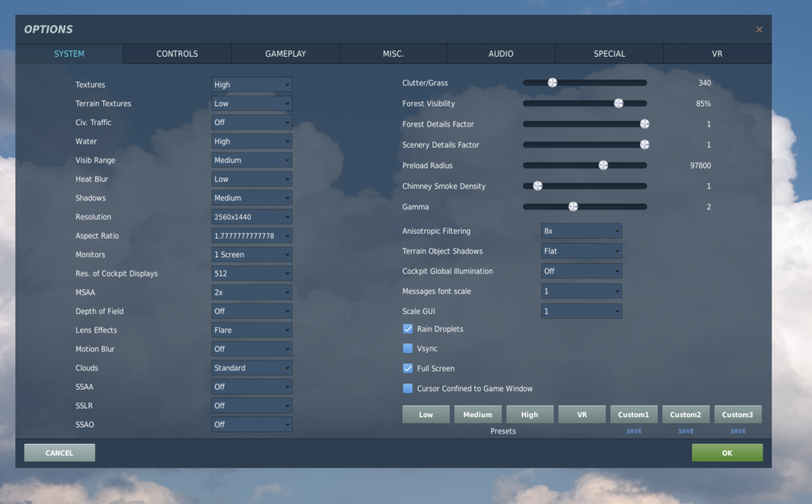
Task: Apply the High graphics preset
Action: click(x=529, y=414)
